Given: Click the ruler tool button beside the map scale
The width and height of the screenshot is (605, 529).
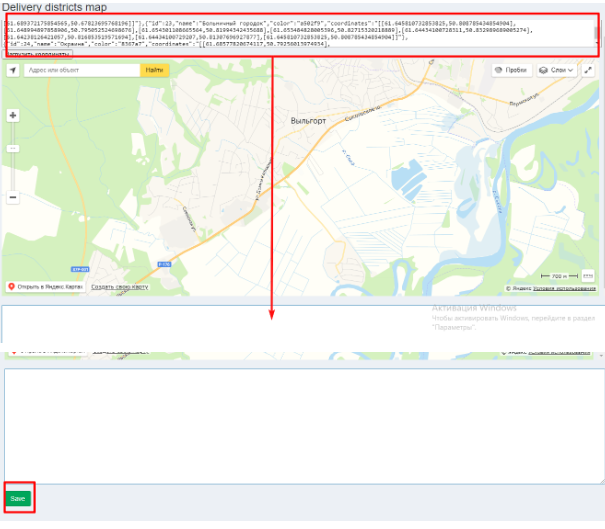Looking at the screenshot, I should click(x=588, y=275).
